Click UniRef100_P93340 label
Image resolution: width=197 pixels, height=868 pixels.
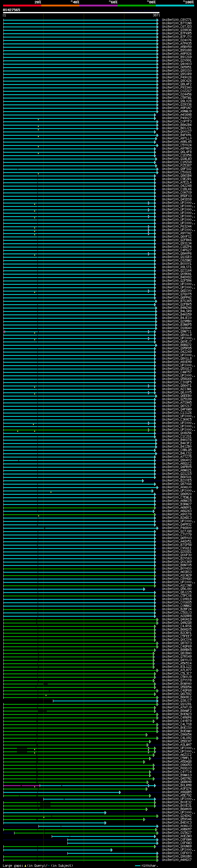click(177, 88)
